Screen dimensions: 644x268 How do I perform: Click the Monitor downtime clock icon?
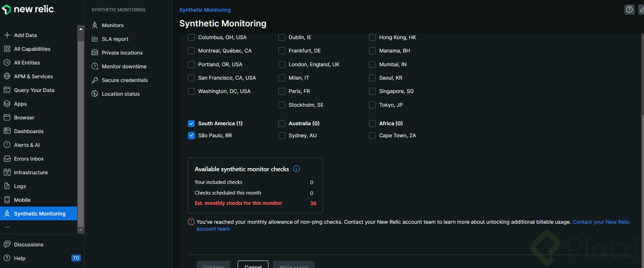(x=95, y=66)
